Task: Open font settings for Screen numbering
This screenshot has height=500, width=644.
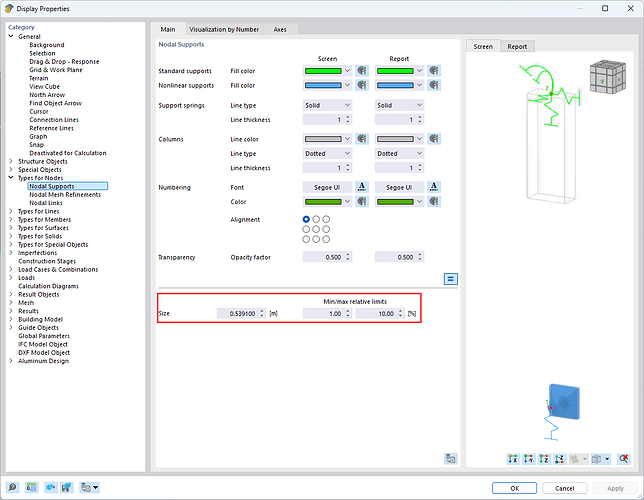Action: pyautogui.click(x=361, y=187)
